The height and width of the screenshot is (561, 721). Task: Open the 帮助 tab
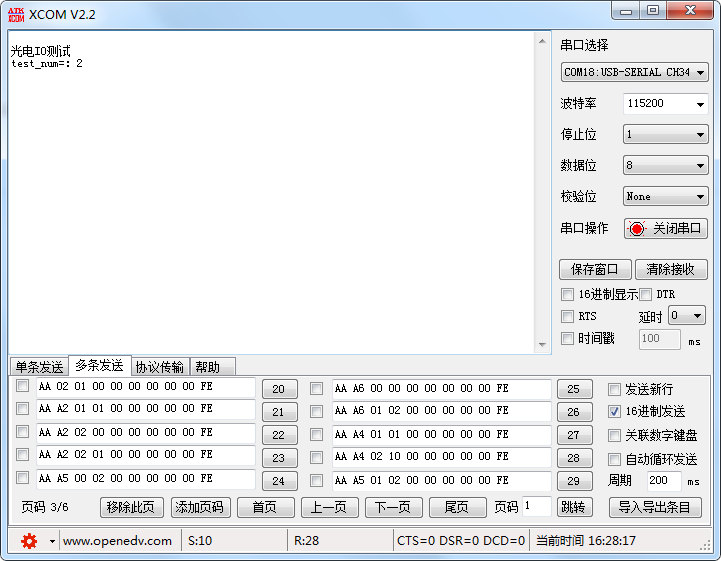pyautogui.click(x=212, y=367)
